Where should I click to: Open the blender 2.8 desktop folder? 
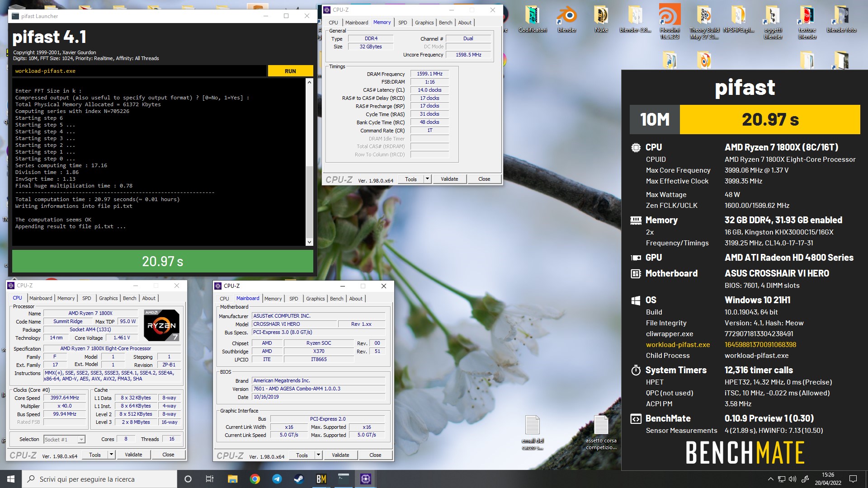pyautogui.click(x=635, y=19)
